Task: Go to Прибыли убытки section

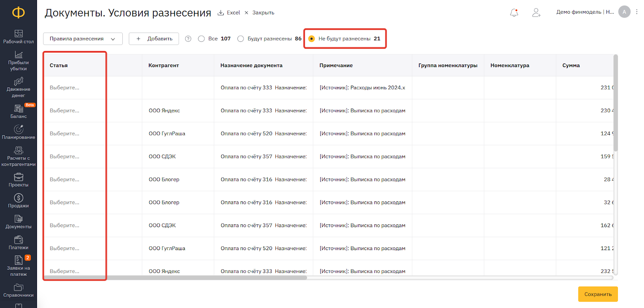Action: [x=19, y=61]
